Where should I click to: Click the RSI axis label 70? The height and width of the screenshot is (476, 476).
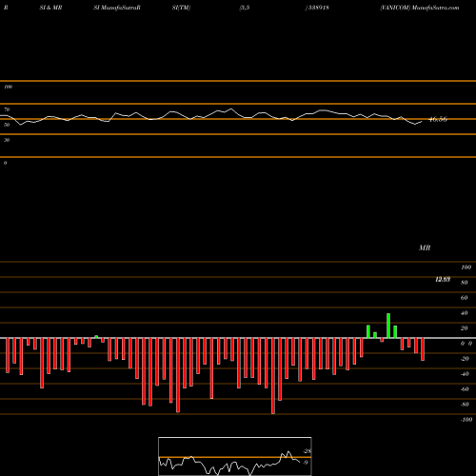(x=7, y=109)
